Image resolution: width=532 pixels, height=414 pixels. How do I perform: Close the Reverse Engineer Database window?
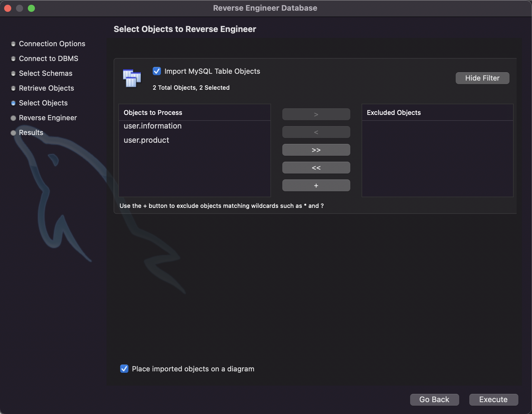click(8, 8)
